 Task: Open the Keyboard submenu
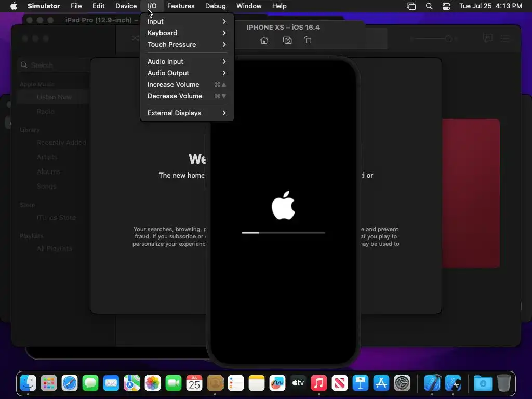click(187, 33)
